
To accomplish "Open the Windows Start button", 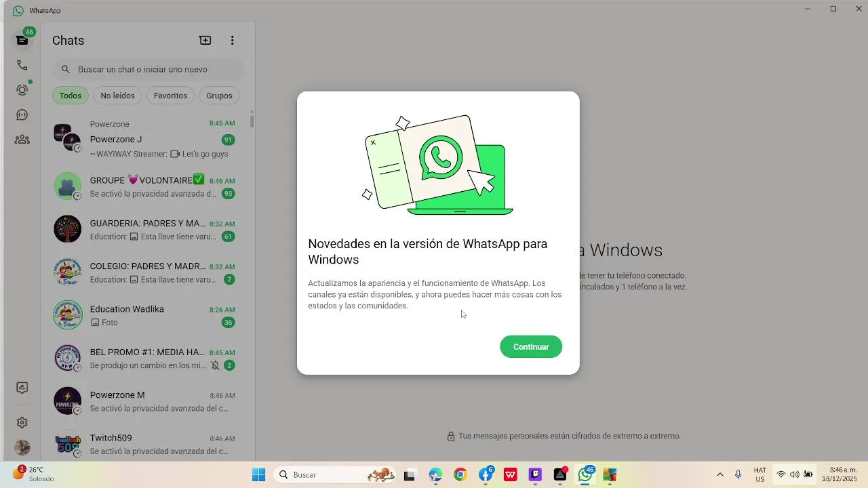I will [258, 474].
